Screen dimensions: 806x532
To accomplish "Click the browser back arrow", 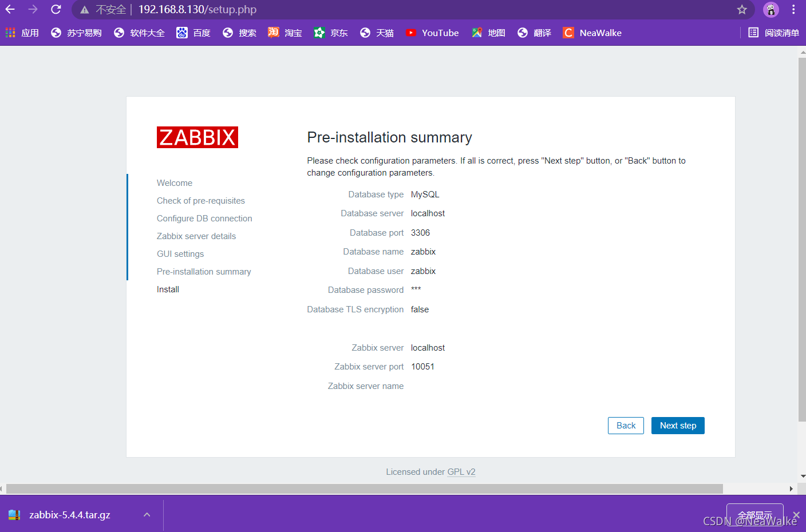I will pos(10,9).
